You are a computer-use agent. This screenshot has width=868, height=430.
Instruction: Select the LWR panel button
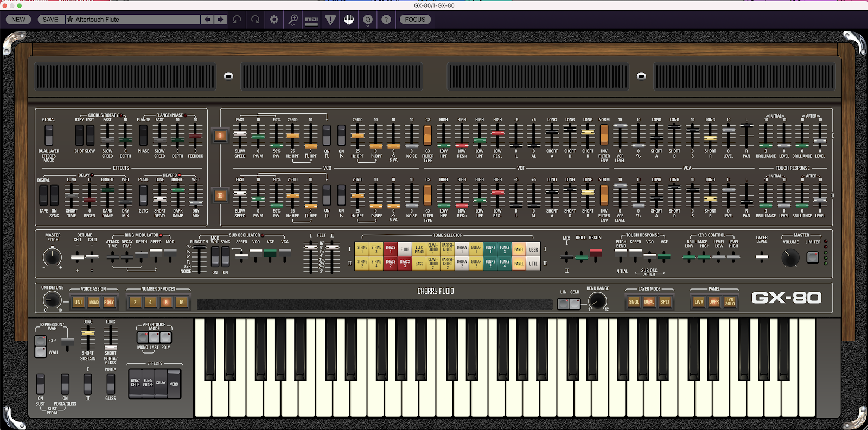click(699, 302)
